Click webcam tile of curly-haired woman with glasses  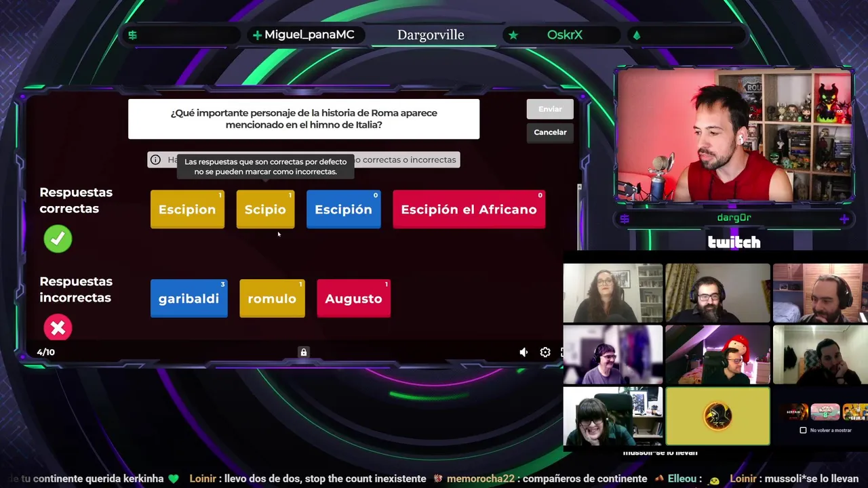pos(613,293)
